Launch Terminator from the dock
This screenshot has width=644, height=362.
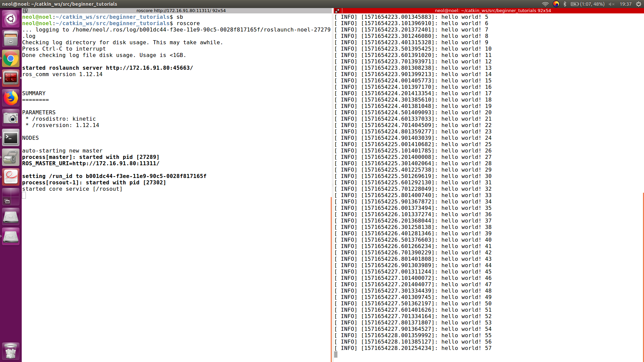tap(11, 78)
